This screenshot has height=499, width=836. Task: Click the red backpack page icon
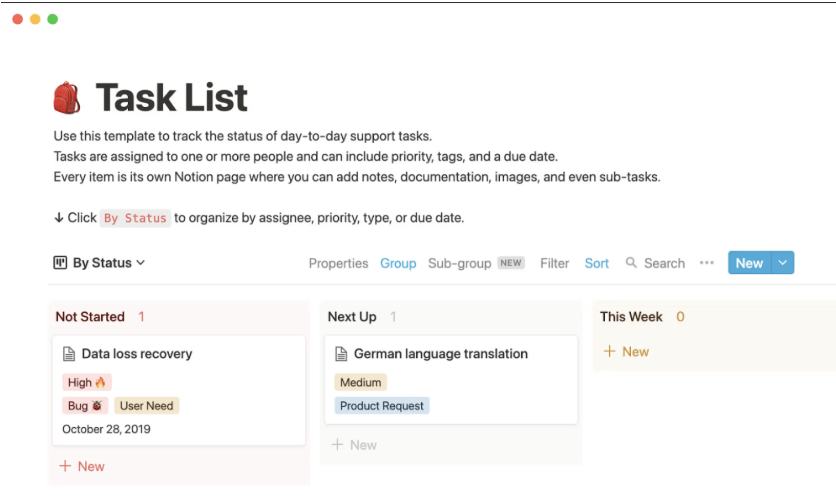(67, 98)
